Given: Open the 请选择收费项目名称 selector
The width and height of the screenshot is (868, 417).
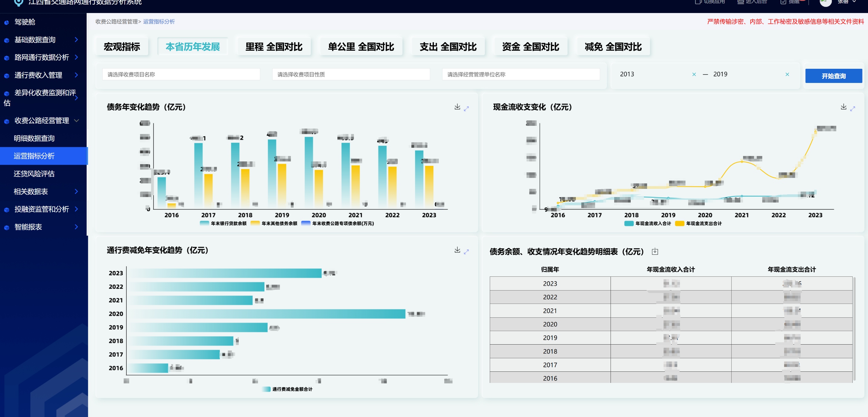Looking at the screenshot, I should coord(181,75).
